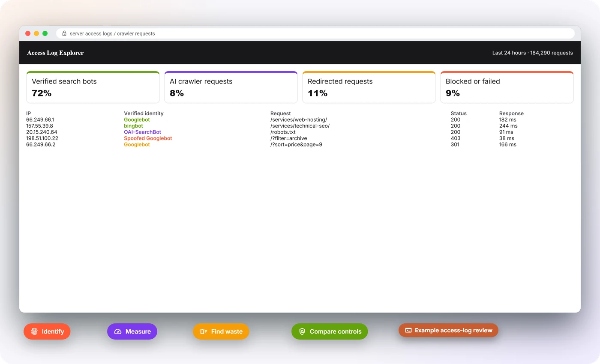Open the AI crawler requests 8% card
This screenshot has width=600, height=364.
[x=231, y=87]
